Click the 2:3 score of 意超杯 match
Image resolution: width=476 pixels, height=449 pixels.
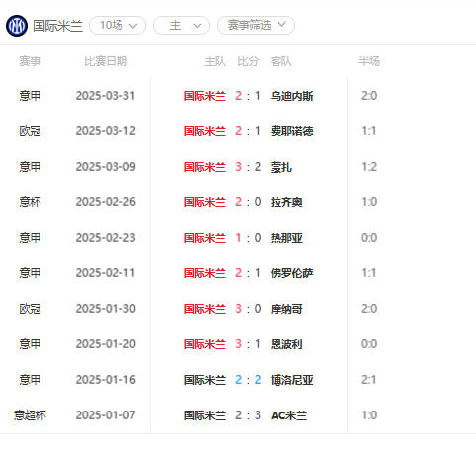coord(248,415)
